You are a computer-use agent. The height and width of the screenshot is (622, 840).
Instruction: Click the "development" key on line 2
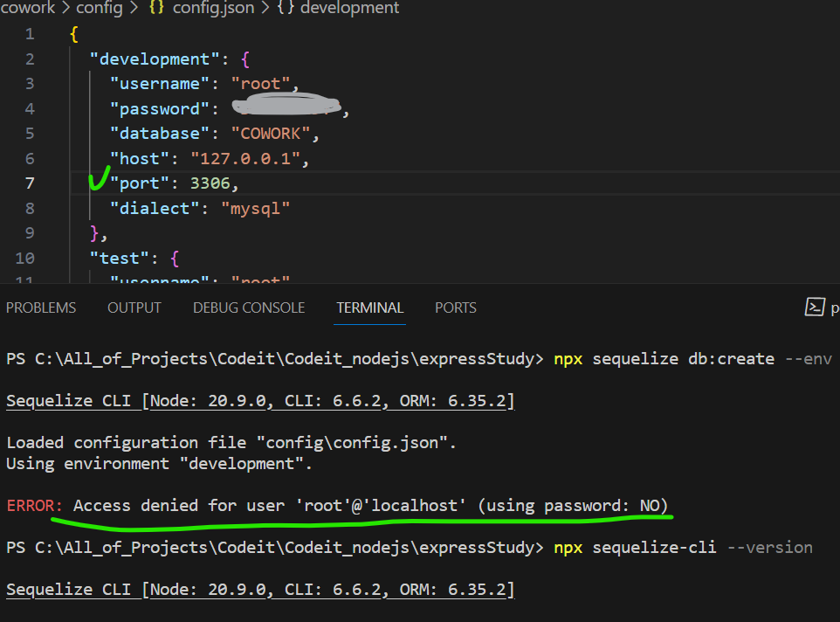click(155, 59)
